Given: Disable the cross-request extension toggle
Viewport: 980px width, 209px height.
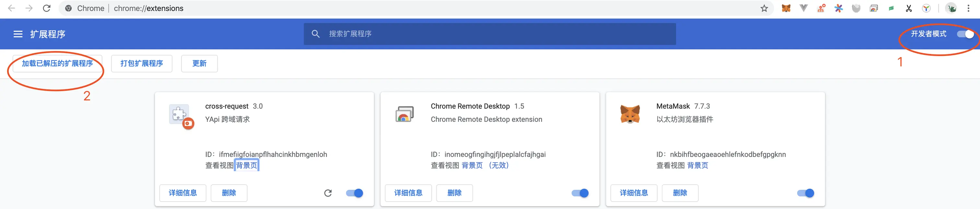Looking at the screenshot, I should [x=355, y=193].
